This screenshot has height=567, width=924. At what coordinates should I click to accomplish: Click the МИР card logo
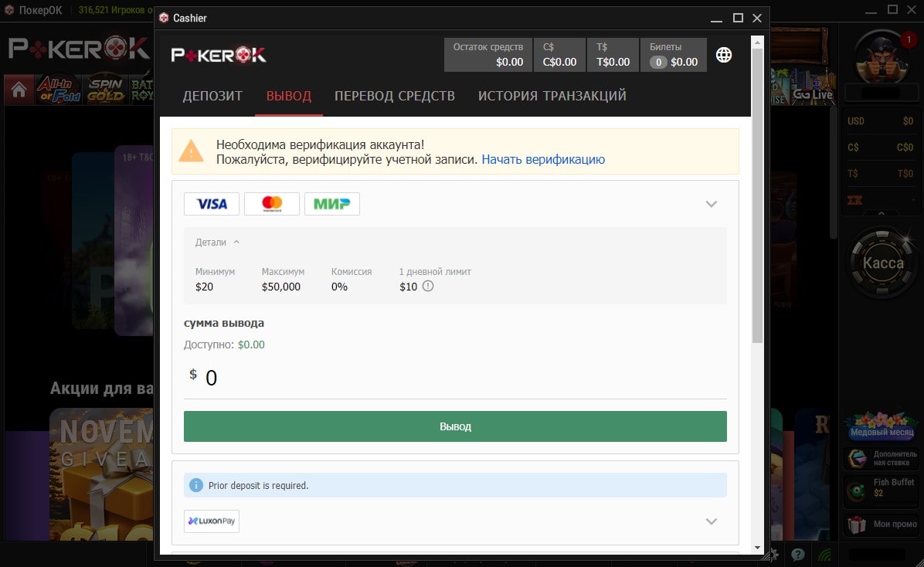click(331, 204)
